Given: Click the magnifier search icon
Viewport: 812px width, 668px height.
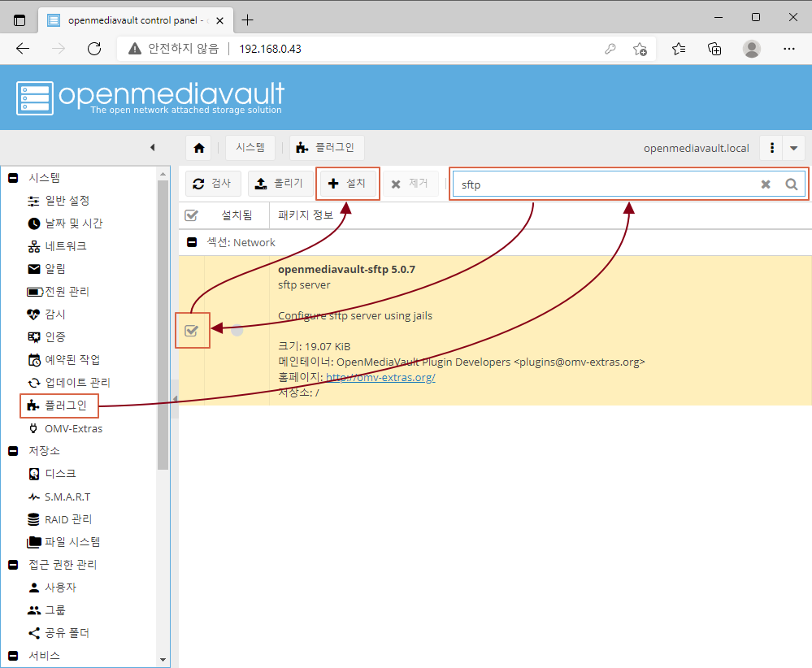Looking at the screenshot, I should pos(792,184).
